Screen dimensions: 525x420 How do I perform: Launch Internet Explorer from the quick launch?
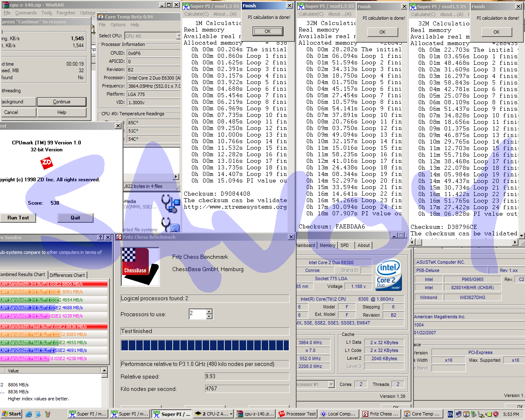pos(29,414)
